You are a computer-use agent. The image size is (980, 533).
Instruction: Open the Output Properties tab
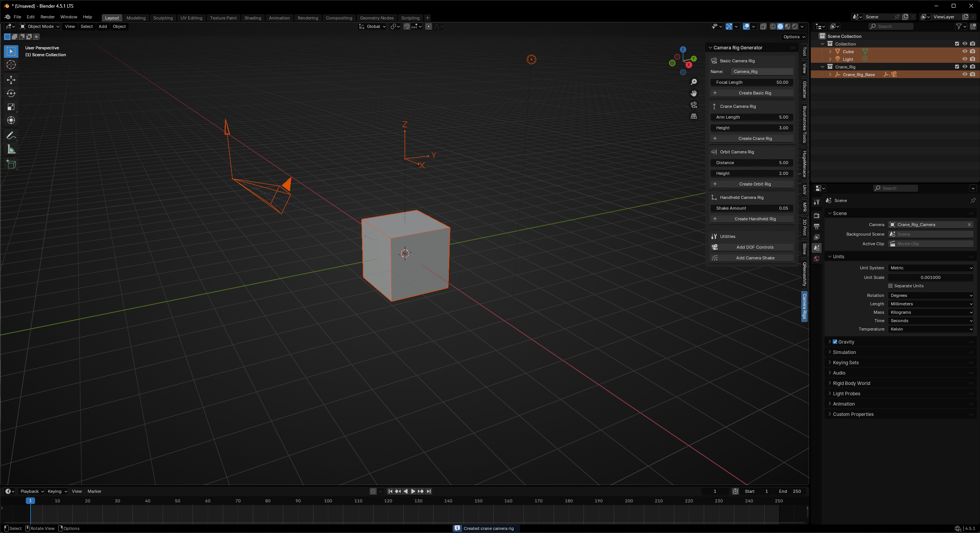coord(817,227)
